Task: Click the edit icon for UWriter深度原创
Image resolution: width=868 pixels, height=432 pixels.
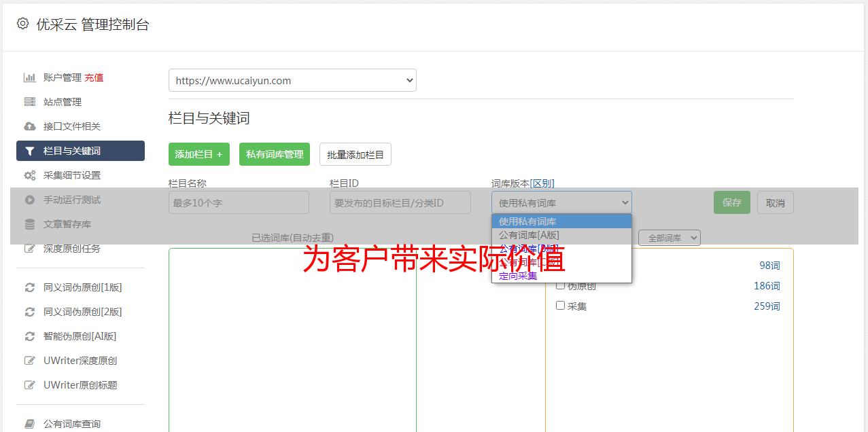Action: coord(30,361)
